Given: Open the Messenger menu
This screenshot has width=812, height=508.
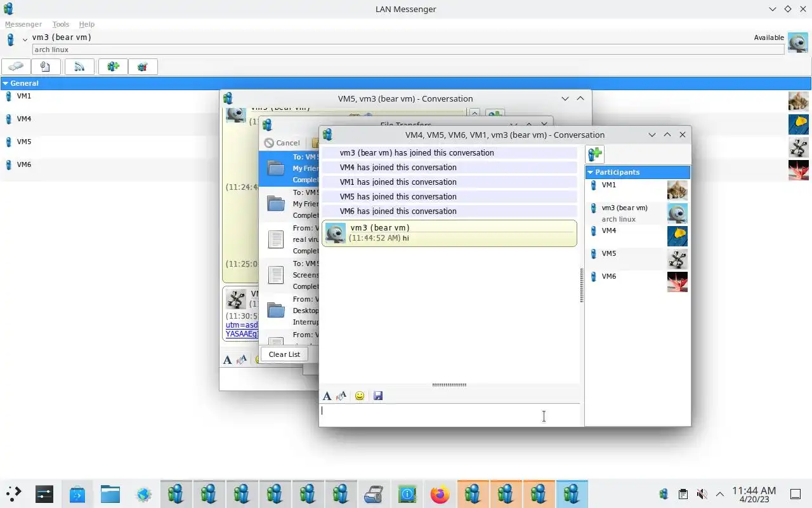Looking at the screenshot, I should (x=23, y=24).
